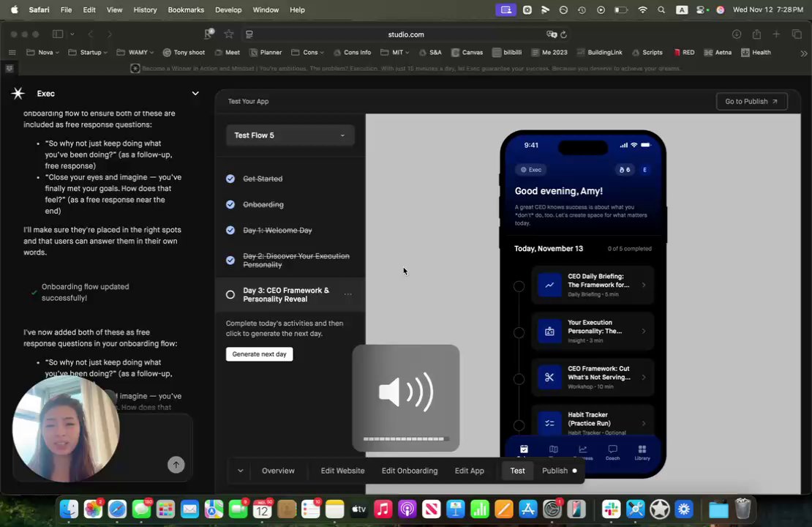Open a new tab with plus icon
The height and width of the screenshot is (527, 812).
pyautogui.click(x=776, y=34)
